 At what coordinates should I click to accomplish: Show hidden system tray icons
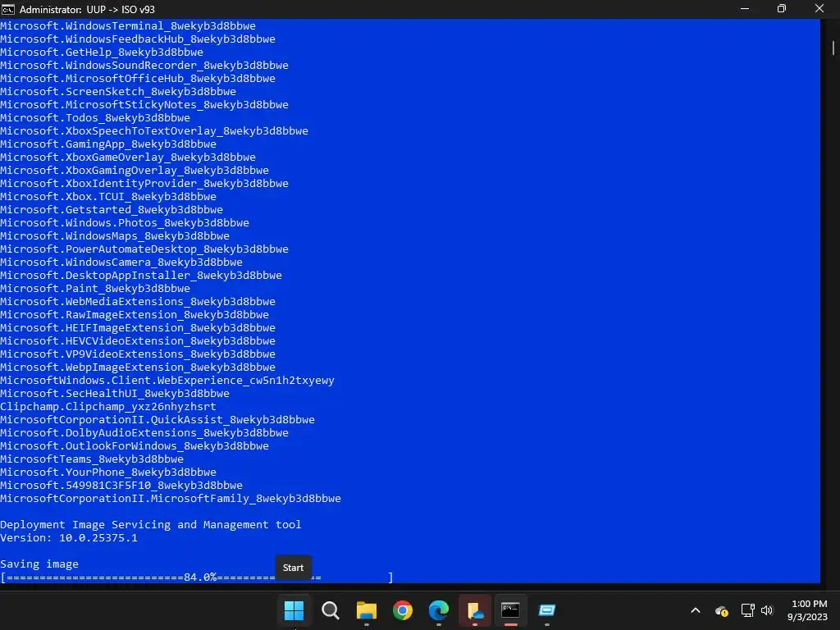(696, 610)
